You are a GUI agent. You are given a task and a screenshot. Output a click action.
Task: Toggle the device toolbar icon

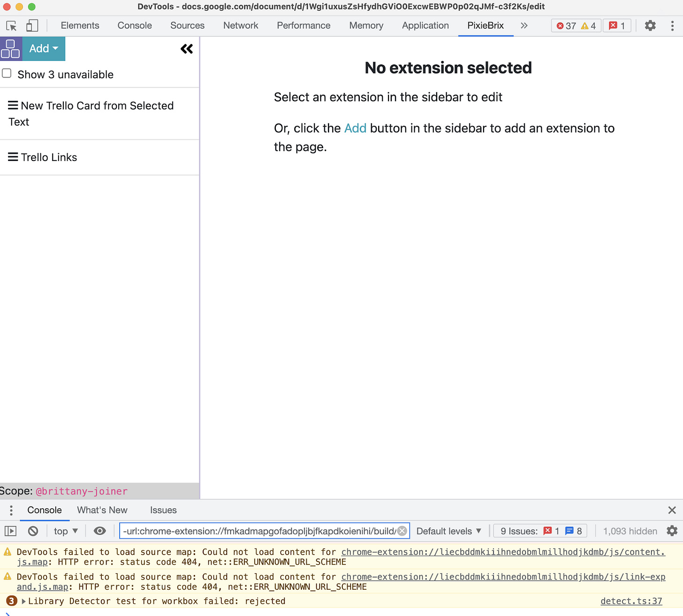click(x=31, y=25)
